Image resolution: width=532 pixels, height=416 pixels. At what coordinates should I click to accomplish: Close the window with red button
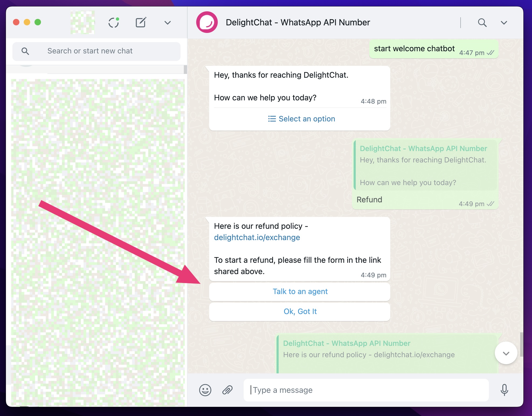(x=16, y=22)
